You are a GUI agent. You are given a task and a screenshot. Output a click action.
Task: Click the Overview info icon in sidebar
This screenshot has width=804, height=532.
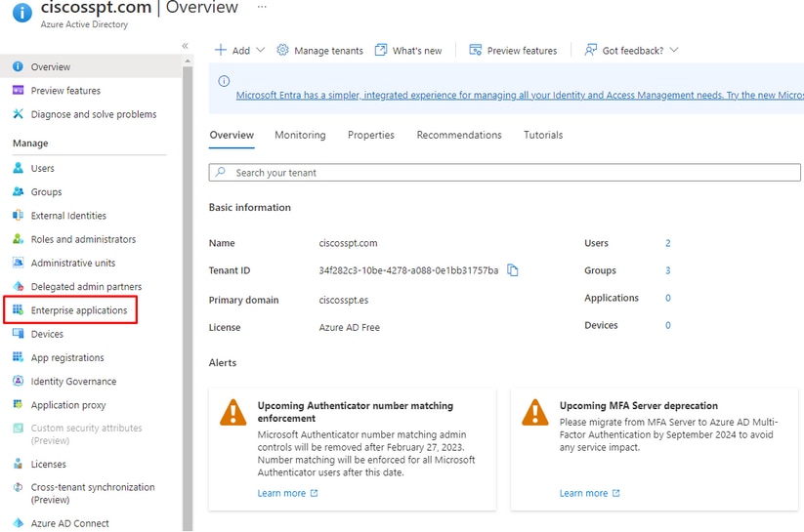coord(18,66)
